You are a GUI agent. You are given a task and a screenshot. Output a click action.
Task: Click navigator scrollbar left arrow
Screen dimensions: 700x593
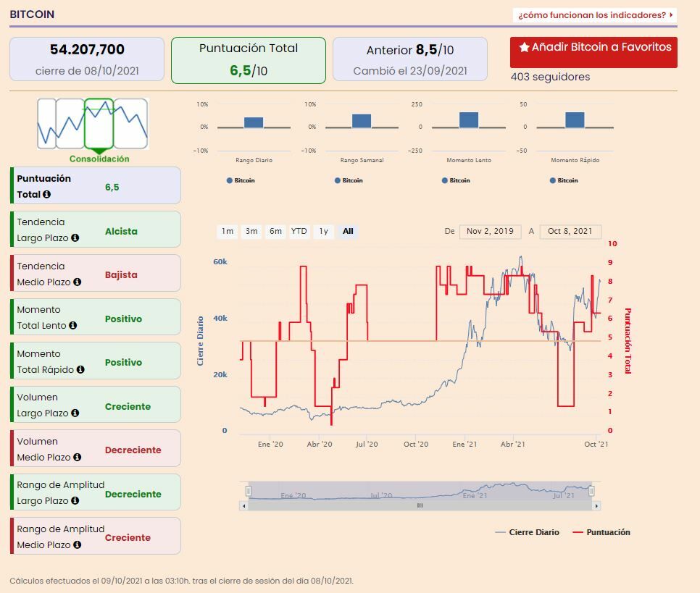(x=243, y=506)
